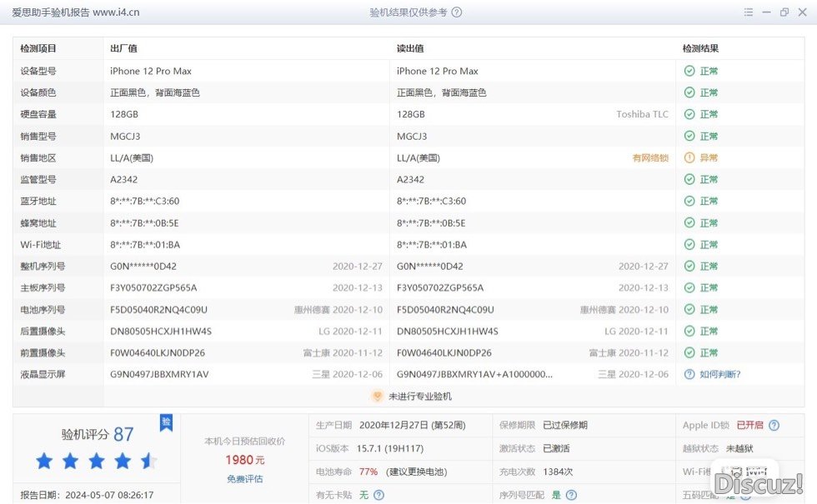Click the 销售地区 row label
Screen dimensions: 817x504
click(38, 157)
